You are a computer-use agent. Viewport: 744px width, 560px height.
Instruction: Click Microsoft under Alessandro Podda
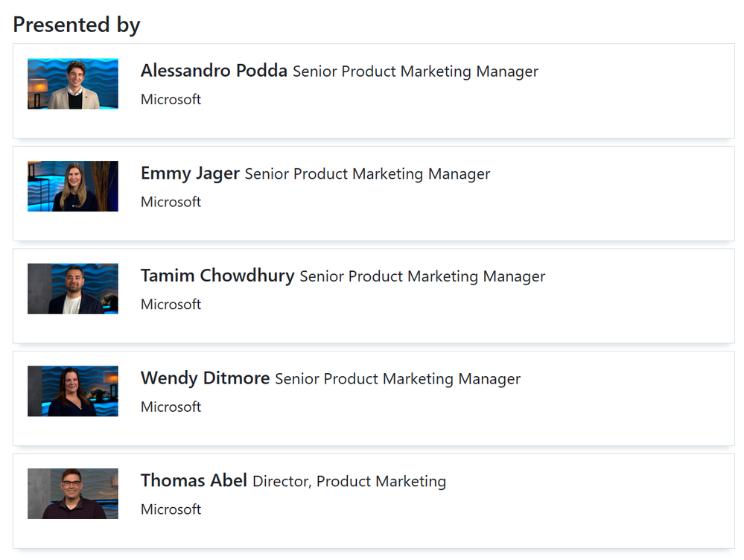[171, 99]
